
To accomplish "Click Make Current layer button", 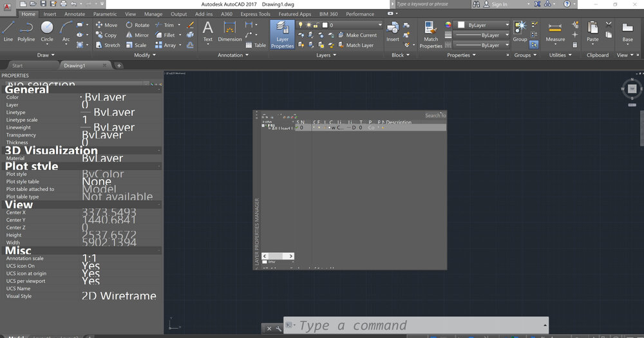I will tap(357, 35).
